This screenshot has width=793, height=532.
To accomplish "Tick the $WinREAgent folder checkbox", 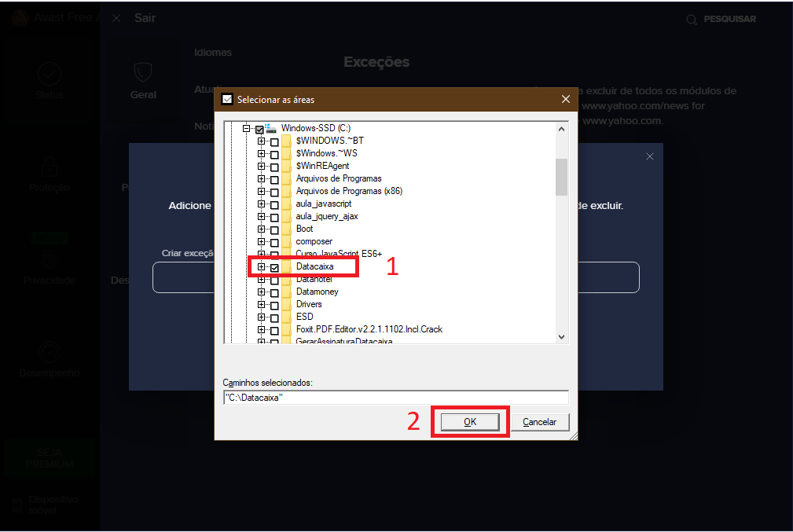I will [x=274, y=167].
